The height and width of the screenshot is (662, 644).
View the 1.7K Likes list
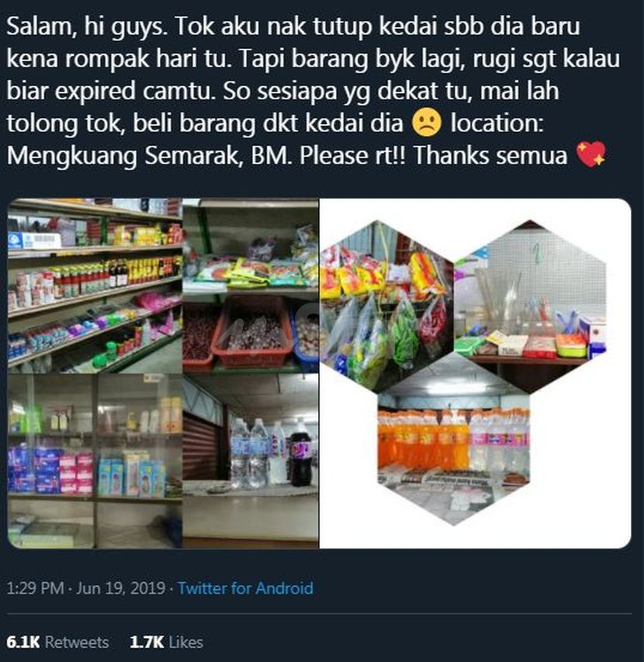coord(167,642)
